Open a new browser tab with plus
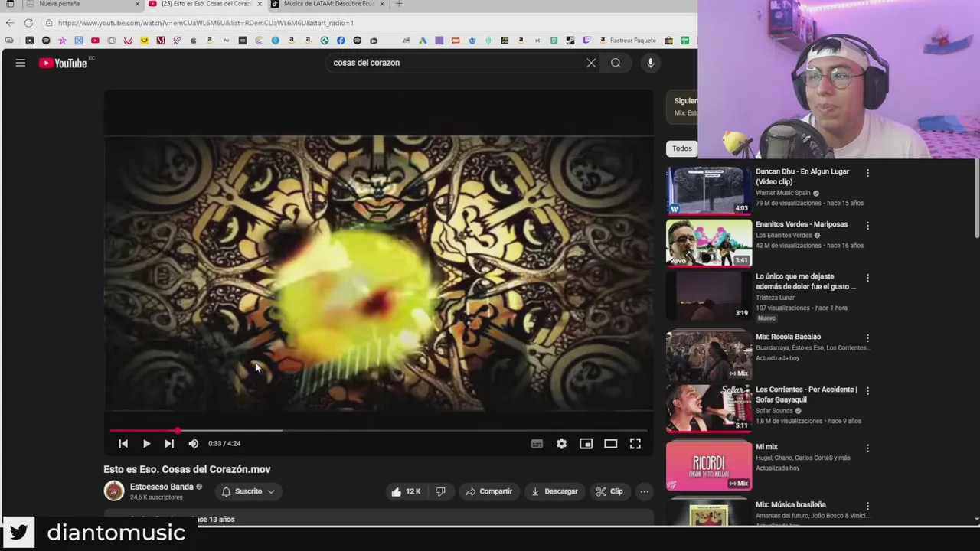This screenshot has height=551, width=980. pos(399,4)
